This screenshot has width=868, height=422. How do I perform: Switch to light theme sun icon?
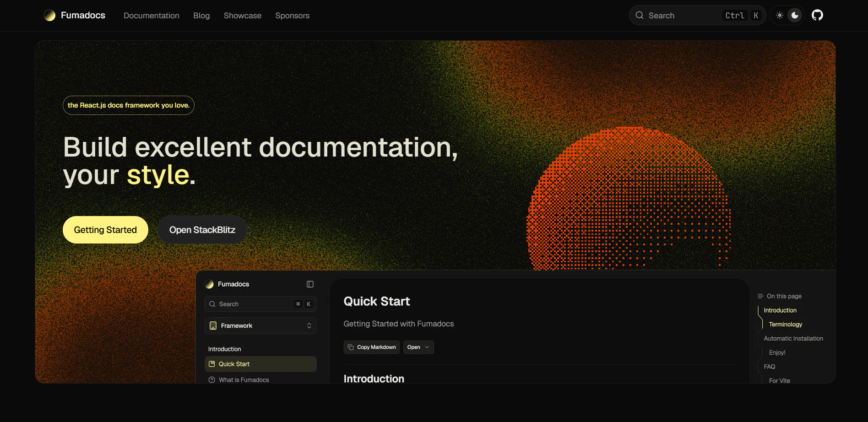click(x=780, y=15)
